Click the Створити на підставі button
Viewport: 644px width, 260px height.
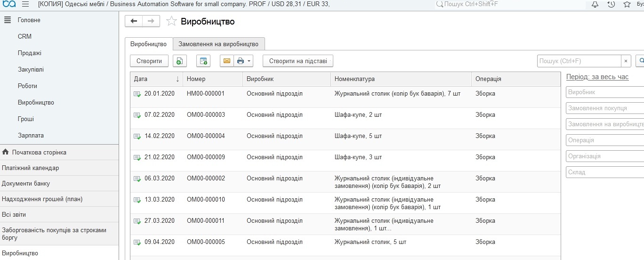(298, 61)
